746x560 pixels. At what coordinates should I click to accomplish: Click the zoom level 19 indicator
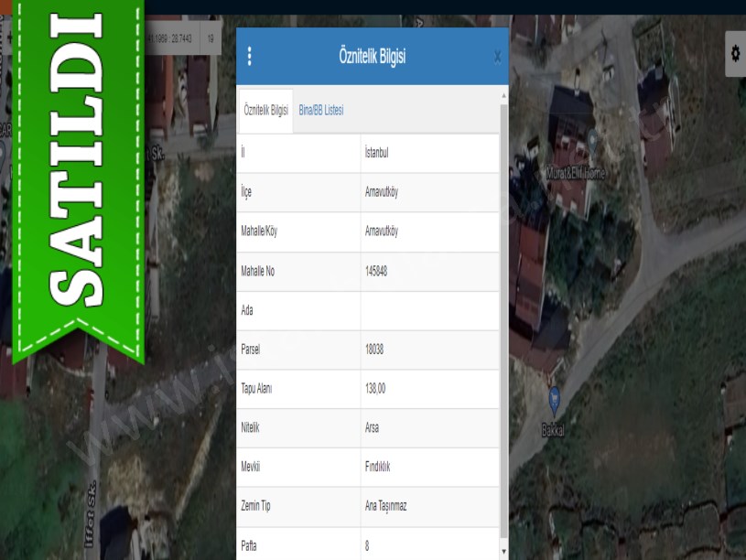click(x=210, y=38)
